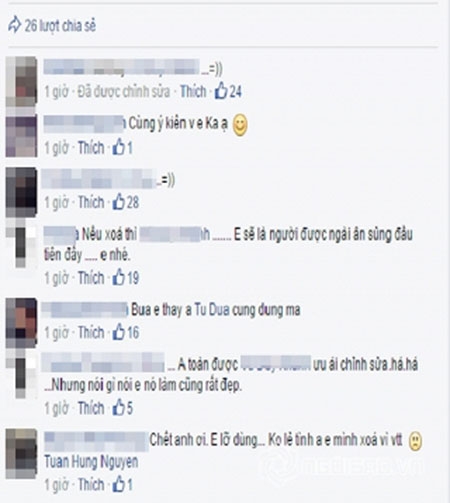Open the tagged Tuan Hung Nguyen profile link
Image resolution: width=450 pixels, height=503 pixels.
(x=91, y=462)
